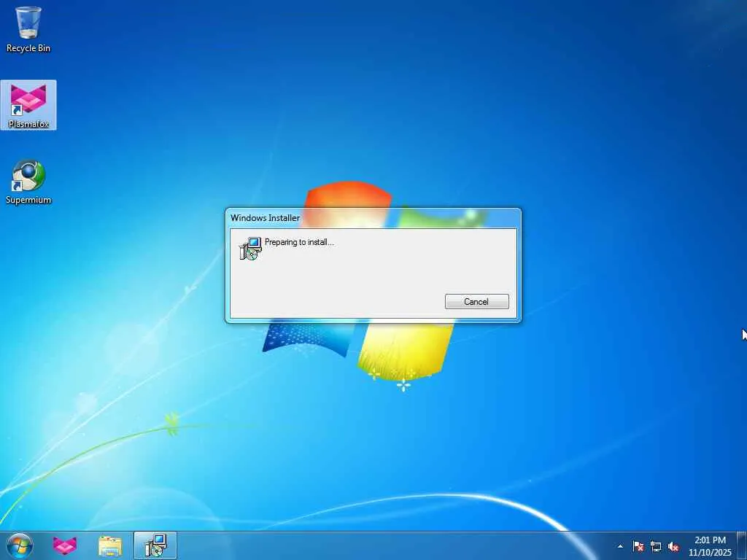The width and height of the screenshot is (747, 560).
Task: Show hidden system tray icons
Action: pos(620,546)
